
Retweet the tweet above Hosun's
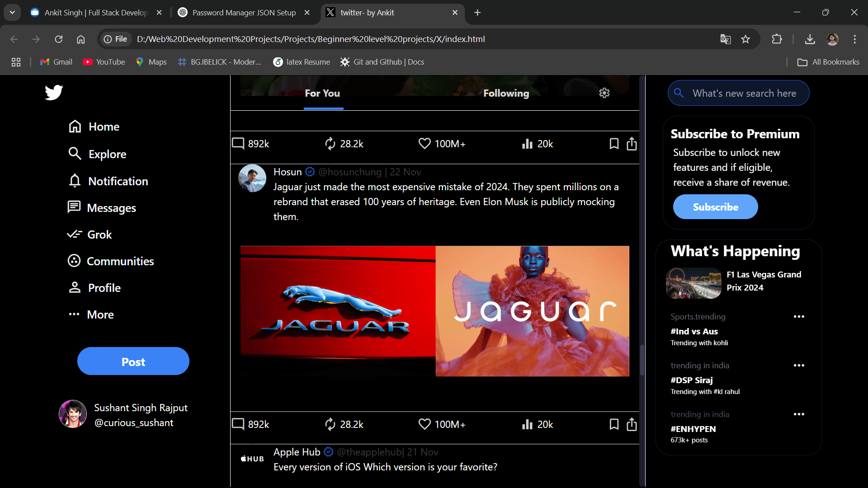[x=330, y=144]
